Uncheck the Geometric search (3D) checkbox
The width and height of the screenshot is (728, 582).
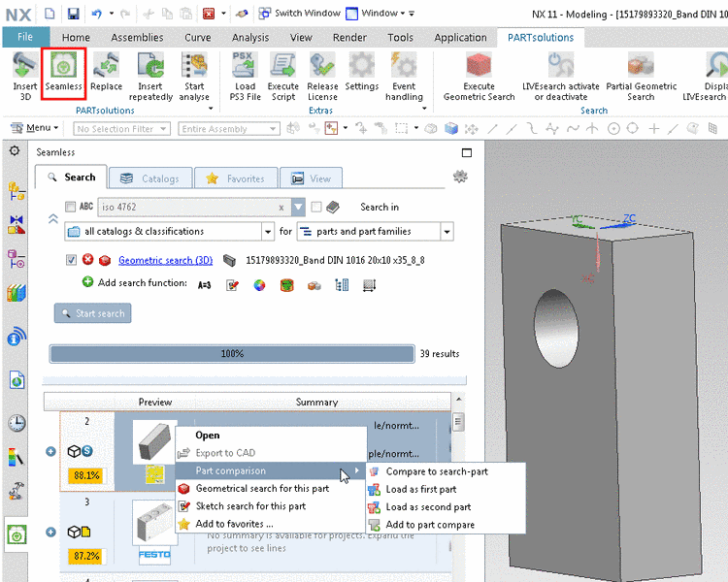pyautogui.click(x=71, y=259)
